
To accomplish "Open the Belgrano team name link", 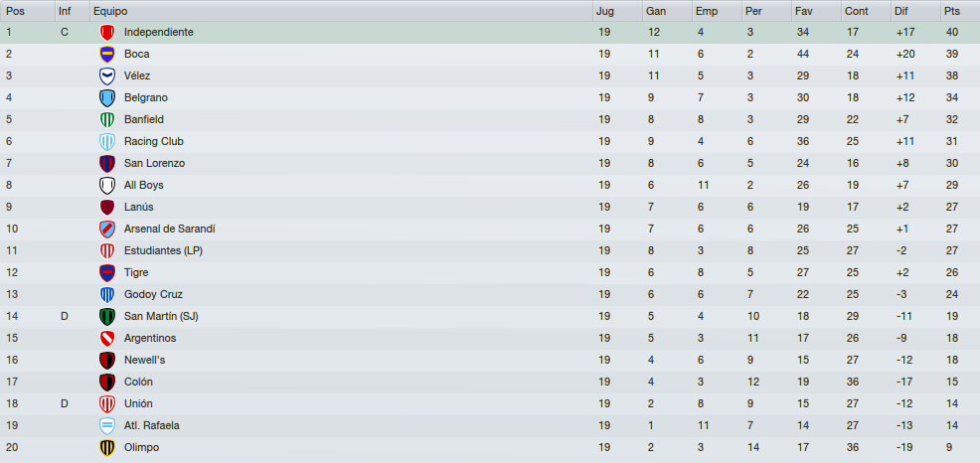I will click(146, 97).
